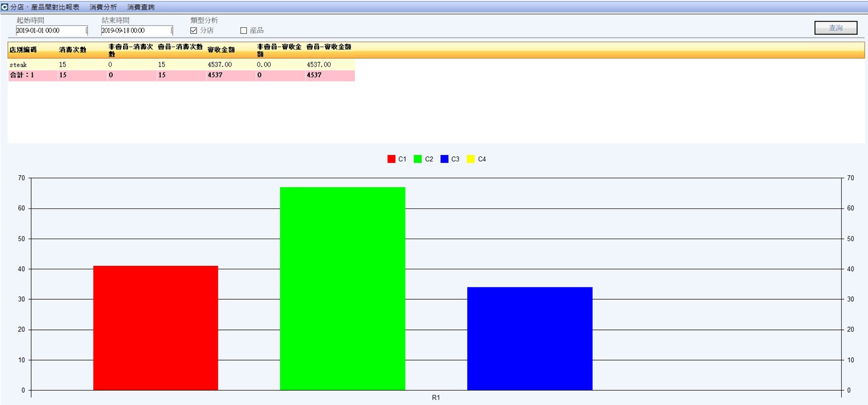Click the 非會員-實收金額 column header
868x405 pixels.
click(279, 50)
